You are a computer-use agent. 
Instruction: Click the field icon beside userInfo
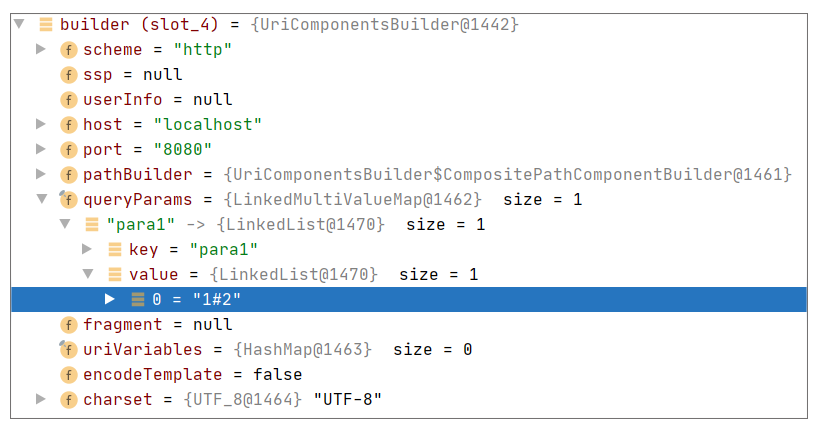coord(69,99)
